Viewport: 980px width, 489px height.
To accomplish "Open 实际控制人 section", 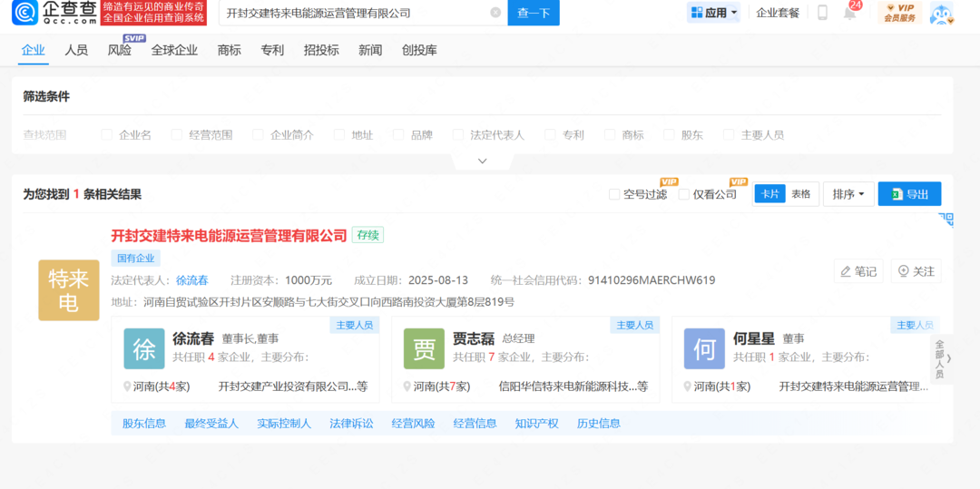I will pos(284,424).
